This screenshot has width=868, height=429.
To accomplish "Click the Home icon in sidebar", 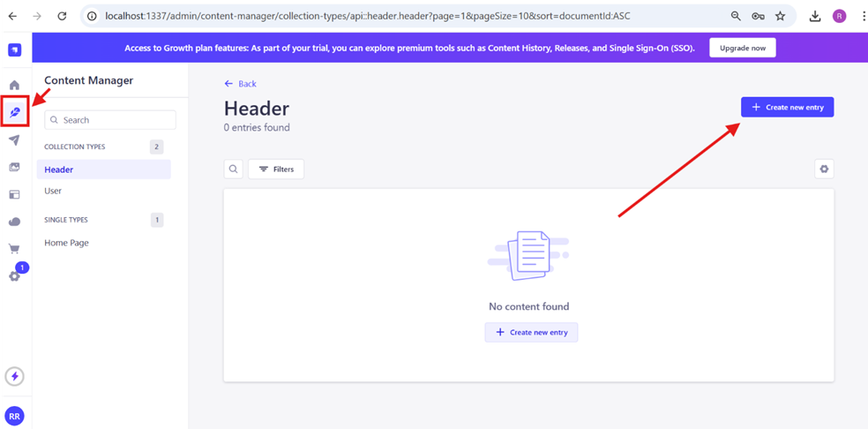I will (15, 86).
